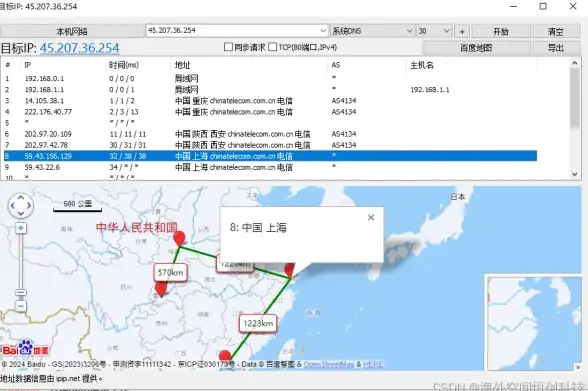
Task: Sort by the 时间(ms) column header
Action: pyautogui.click(x=124, y=65)
